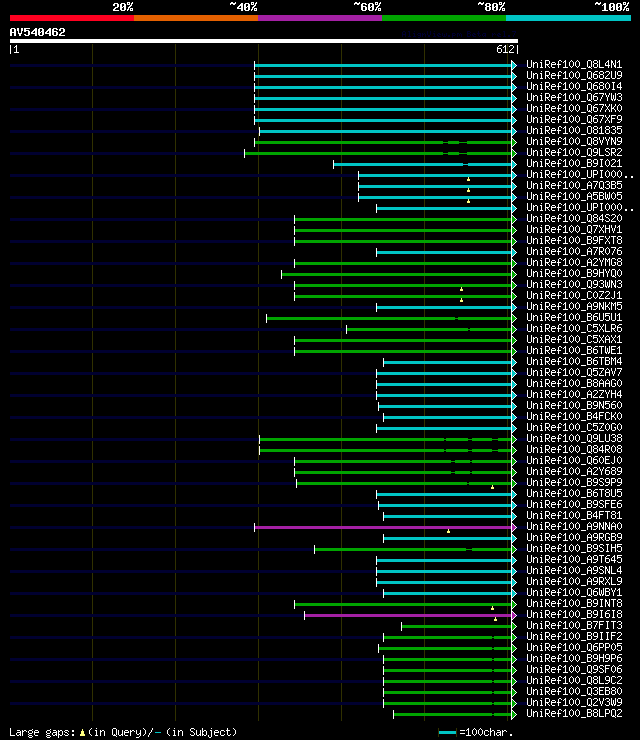Select the UniRef100_Q6WBY1 label
Image resolution: width=640 pixels, height=740 pixels.
tap(574, 592)
